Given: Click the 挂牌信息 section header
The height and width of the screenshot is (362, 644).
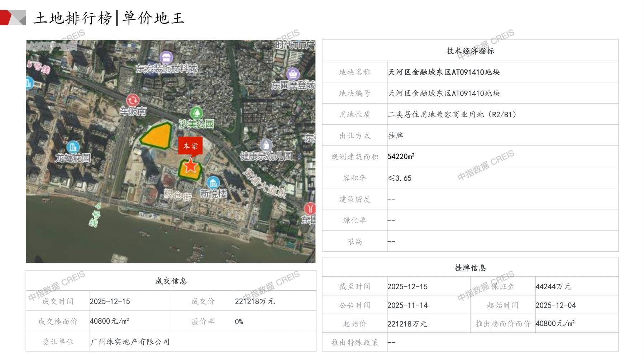Looking at the screenshot, I should point(470,268).
